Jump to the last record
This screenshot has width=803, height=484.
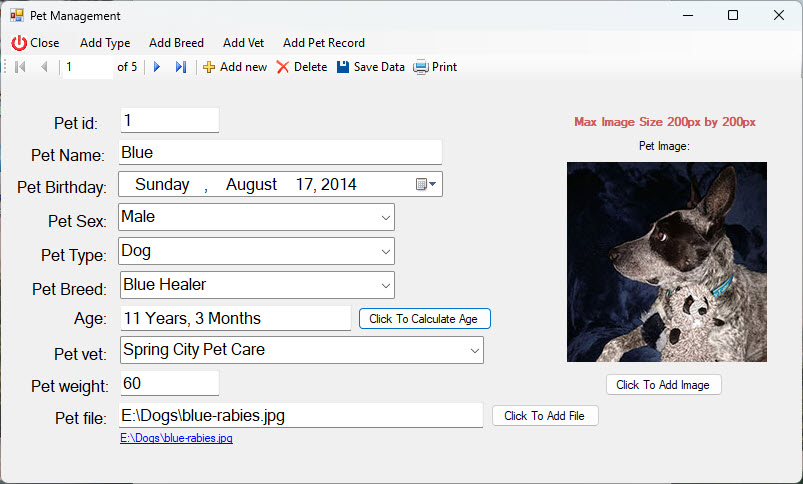[180, 67]
